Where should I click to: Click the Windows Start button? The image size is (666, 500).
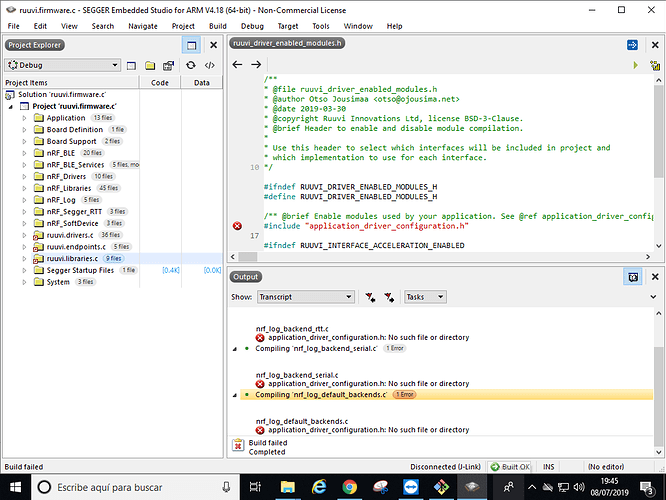(x=15, y=487)
